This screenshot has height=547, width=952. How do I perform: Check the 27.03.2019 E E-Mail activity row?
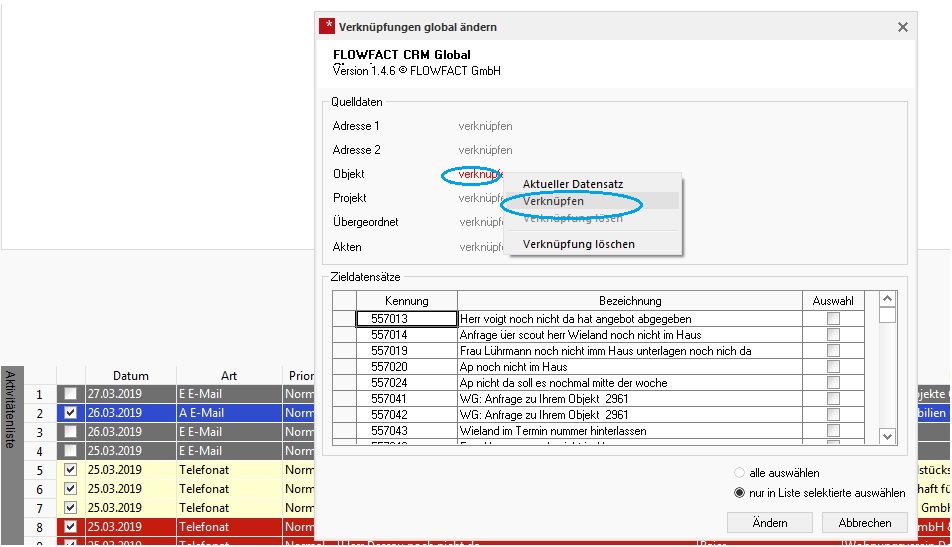tap(70, 394)
